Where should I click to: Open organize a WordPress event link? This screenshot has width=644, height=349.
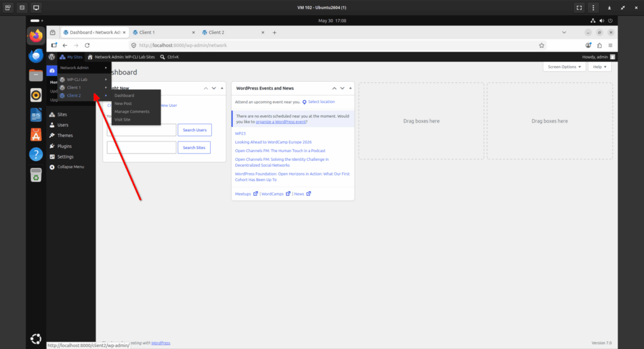[x=280, y=122]
